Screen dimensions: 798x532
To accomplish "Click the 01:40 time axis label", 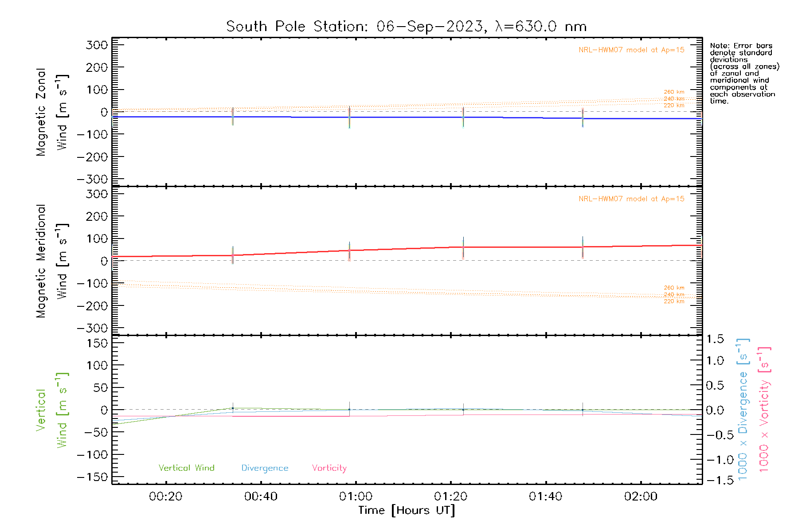I will pyautogui.click(x=545, y=497).
